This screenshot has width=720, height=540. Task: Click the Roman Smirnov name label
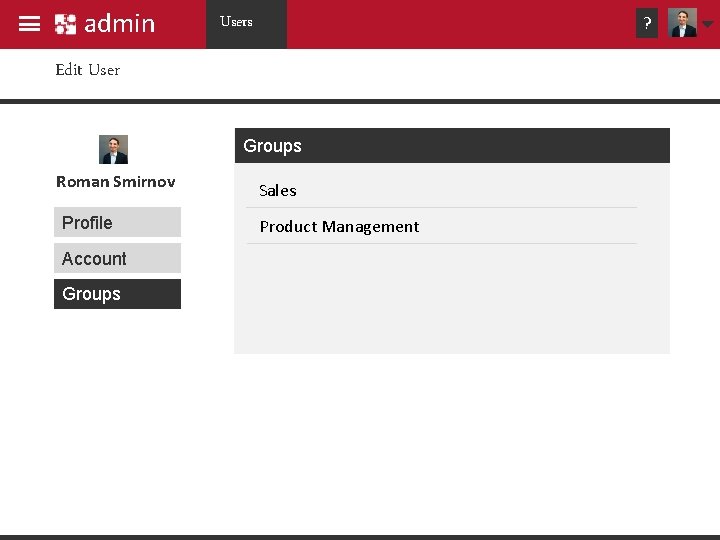click(x=116, y=182)
